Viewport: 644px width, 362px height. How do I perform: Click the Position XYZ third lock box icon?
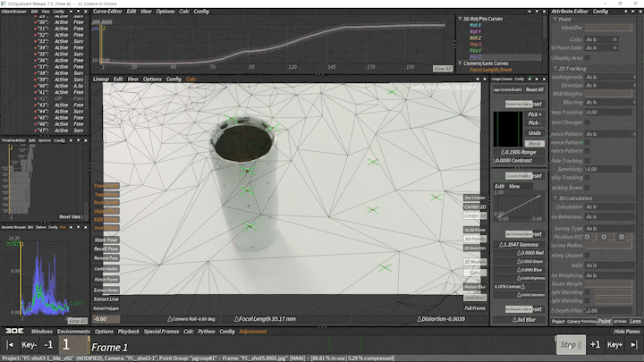click(622, 237)
